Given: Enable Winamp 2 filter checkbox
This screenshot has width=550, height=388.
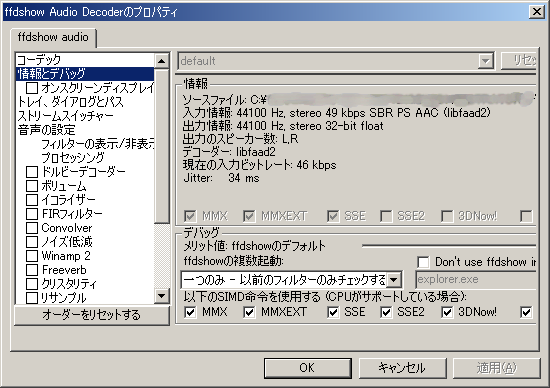Looking at the screenshot, I should 32,256.
